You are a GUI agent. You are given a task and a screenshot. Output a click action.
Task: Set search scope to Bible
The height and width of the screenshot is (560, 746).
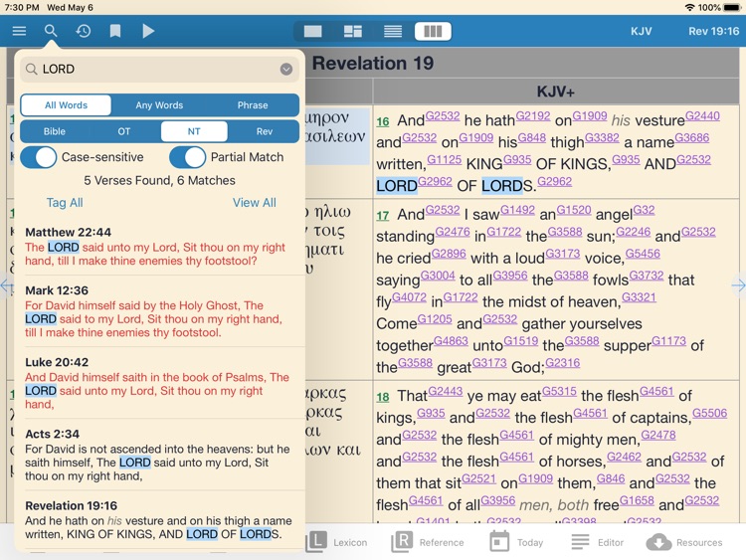(55, 131)
